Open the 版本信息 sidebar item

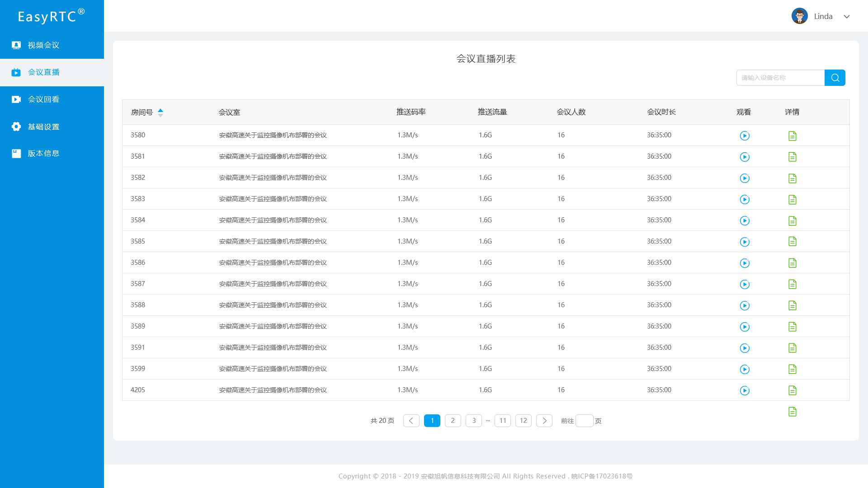point(43,154)
